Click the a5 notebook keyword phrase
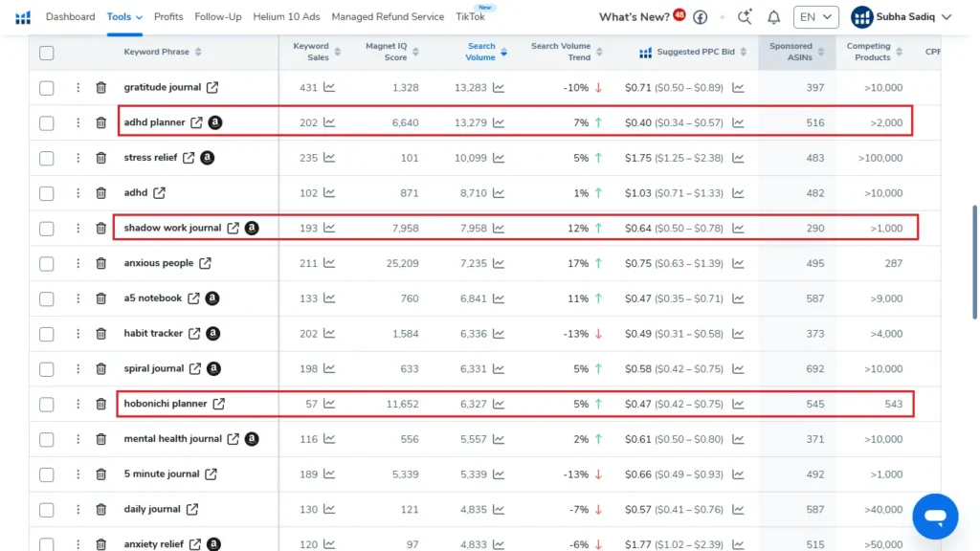This screenshot has height=551, width=980. coord(153,298)
